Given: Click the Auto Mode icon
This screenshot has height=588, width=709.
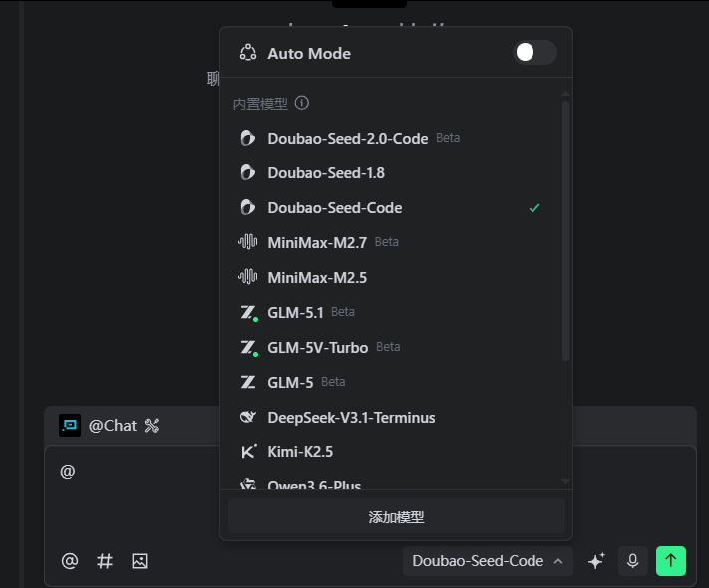Looking at the screenshot, I should [x=248, y=53].
